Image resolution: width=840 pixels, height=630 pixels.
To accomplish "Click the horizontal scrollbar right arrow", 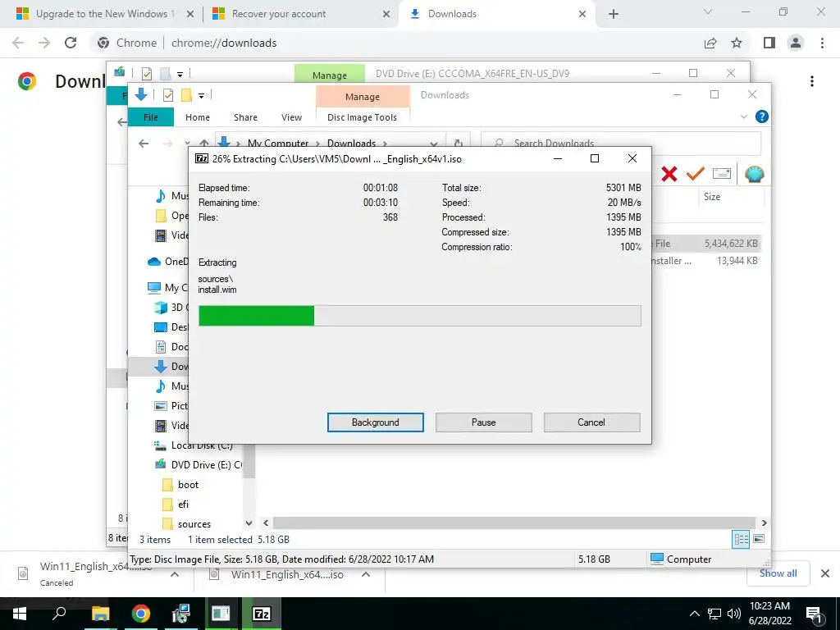I will click(x=764, y=523).
